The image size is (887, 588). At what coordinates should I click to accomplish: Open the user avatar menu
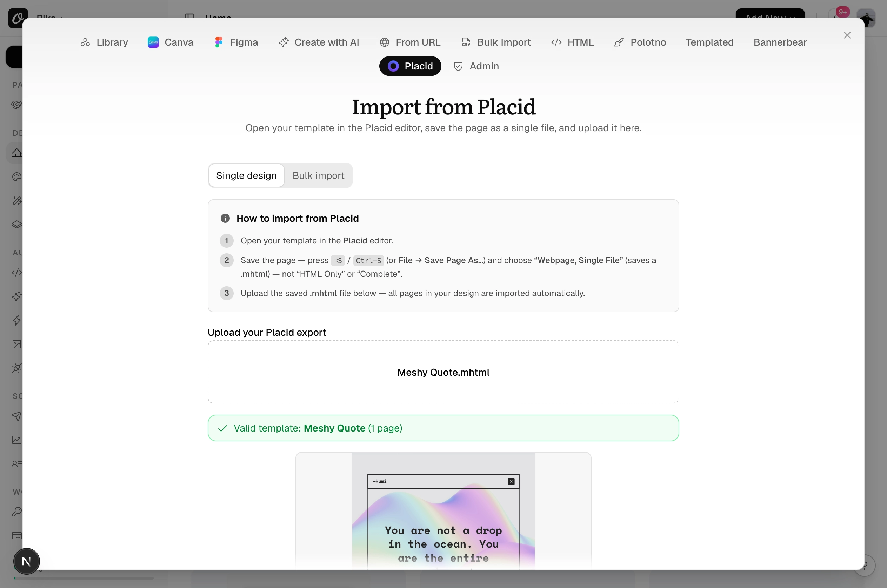click(867, 18)
